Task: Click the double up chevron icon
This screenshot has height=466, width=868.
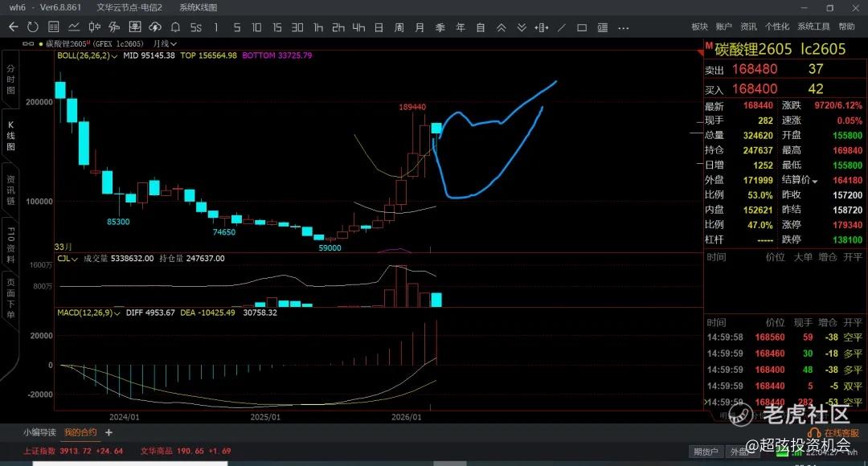Action: pyautogui.click(x=501, y=27)
